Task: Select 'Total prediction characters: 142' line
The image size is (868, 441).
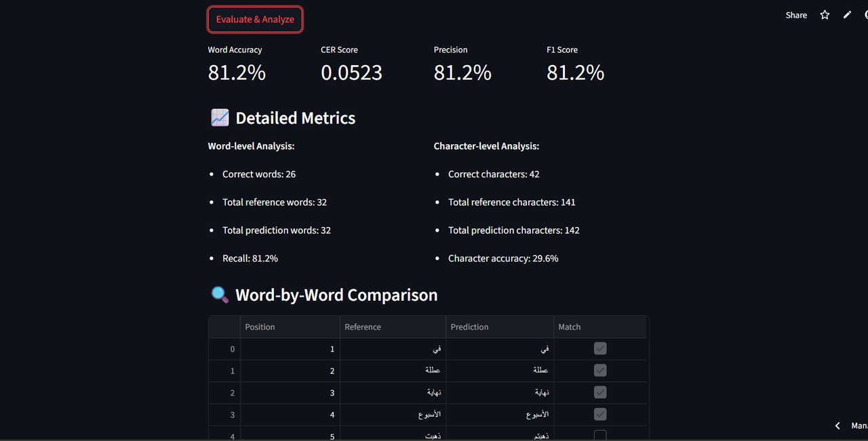Action: click(x=514, y=230)
